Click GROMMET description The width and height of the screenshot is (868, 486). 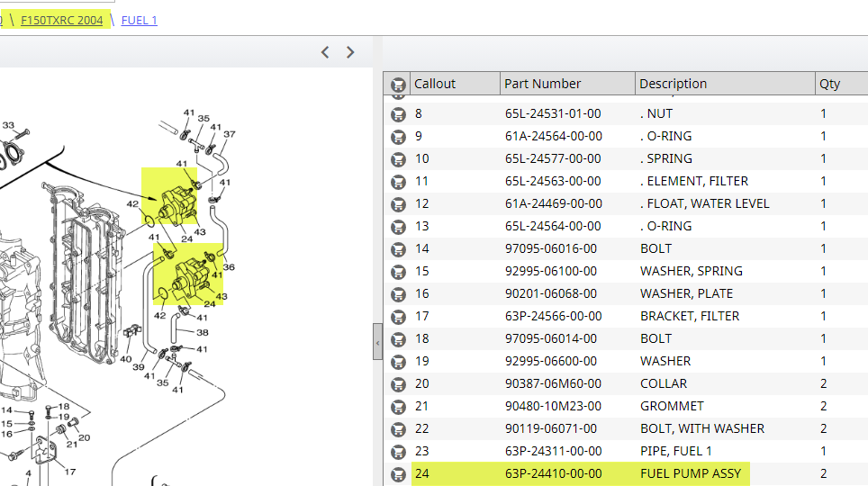[x=672, y=406]
